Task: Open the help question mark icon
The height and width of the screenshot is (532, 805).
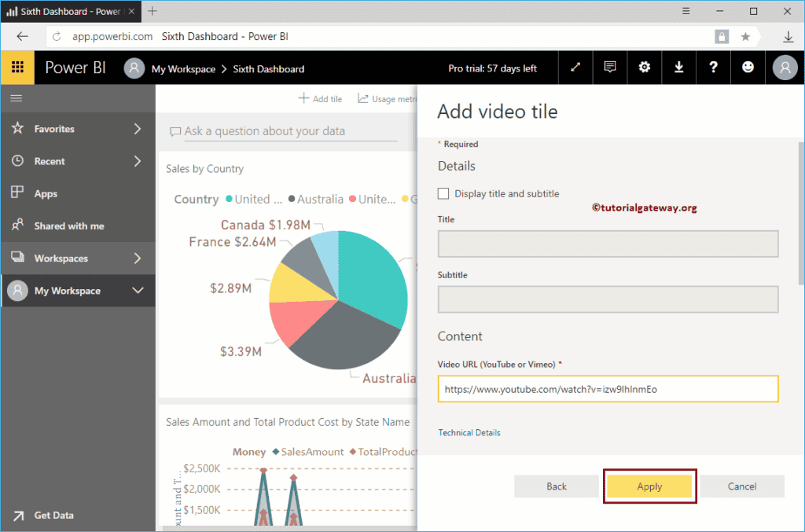Action: (x=713, y=68)
